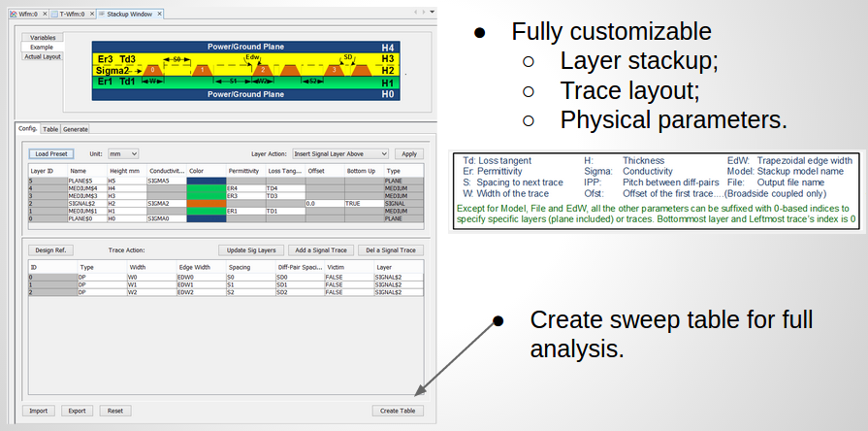868x431 pixels.
Task: Switch to the Table tab
Action: tap(50, 128)
